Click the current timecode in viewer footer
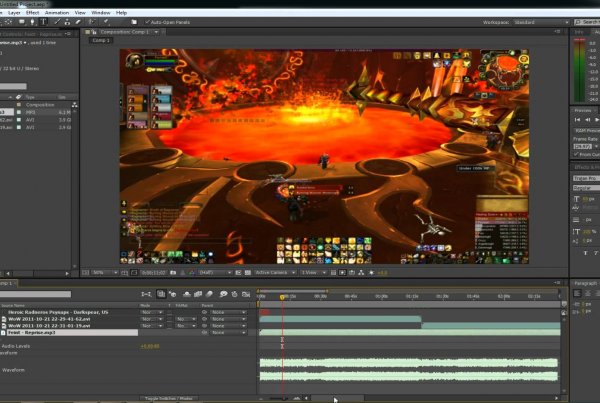 coord(153,272)
